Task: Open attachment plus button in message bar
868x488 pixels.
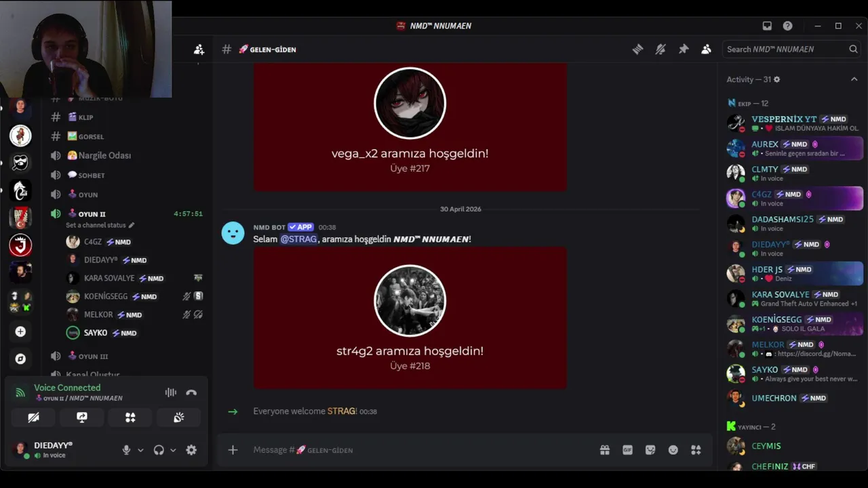Action: 233,450
